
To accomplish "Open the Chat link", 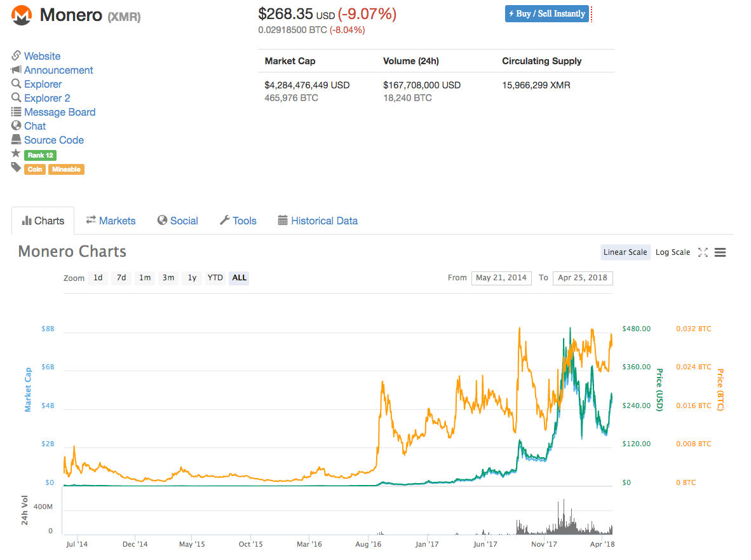I will pyautogui.click(x=35, y=126).
